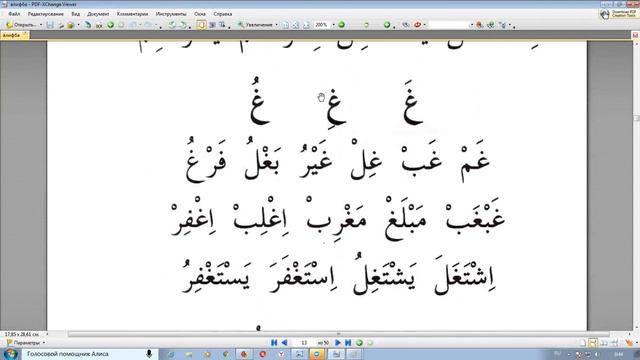Select facing pages layout icon
This screenshot has height=360, width=640.
click(603, 343)
